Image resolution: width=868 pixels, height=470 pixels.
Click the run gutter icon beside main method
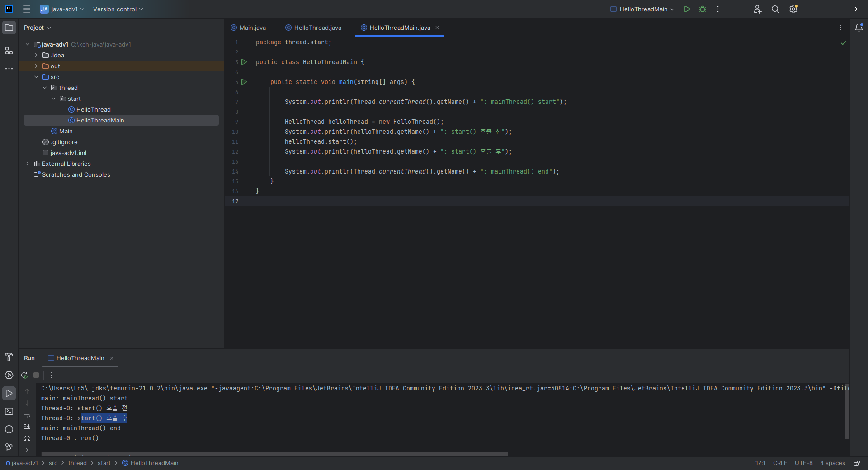(x=244, y=82)
